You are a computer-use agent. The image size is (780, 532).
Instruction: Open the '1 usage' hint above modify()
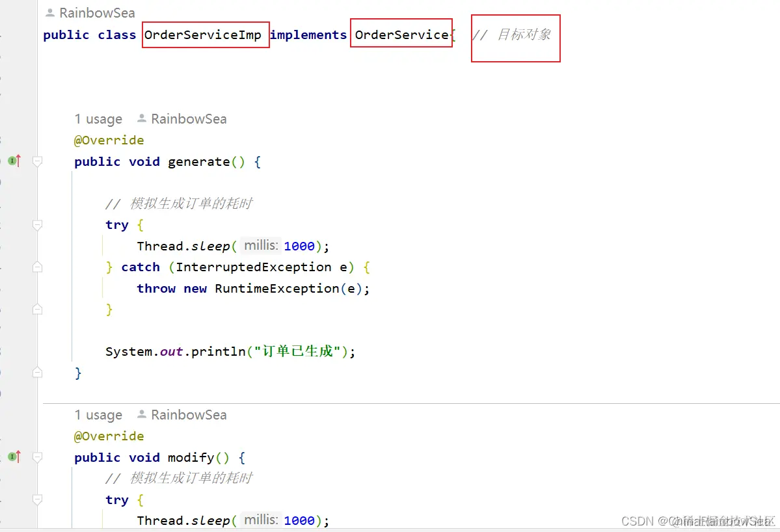click(98, 415)
